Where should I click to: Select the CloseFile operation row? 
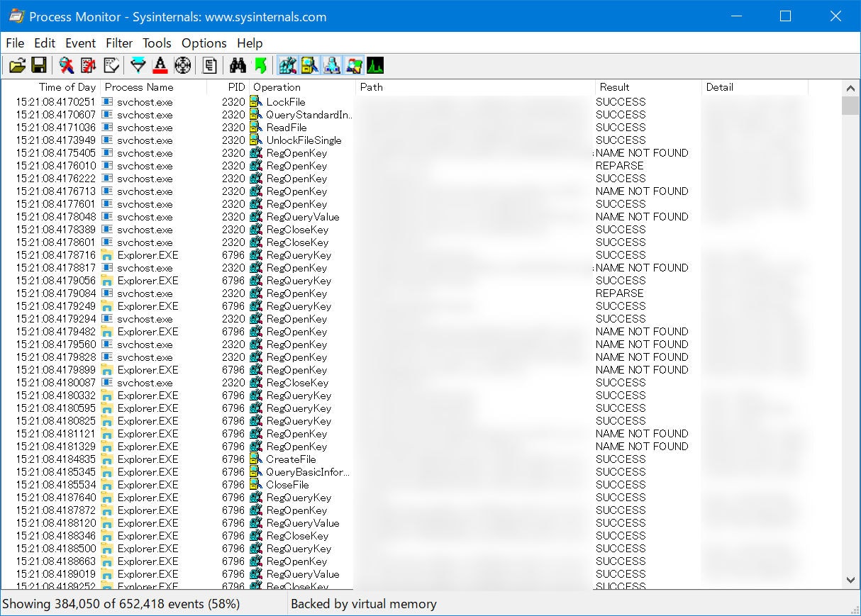(421, 485)
